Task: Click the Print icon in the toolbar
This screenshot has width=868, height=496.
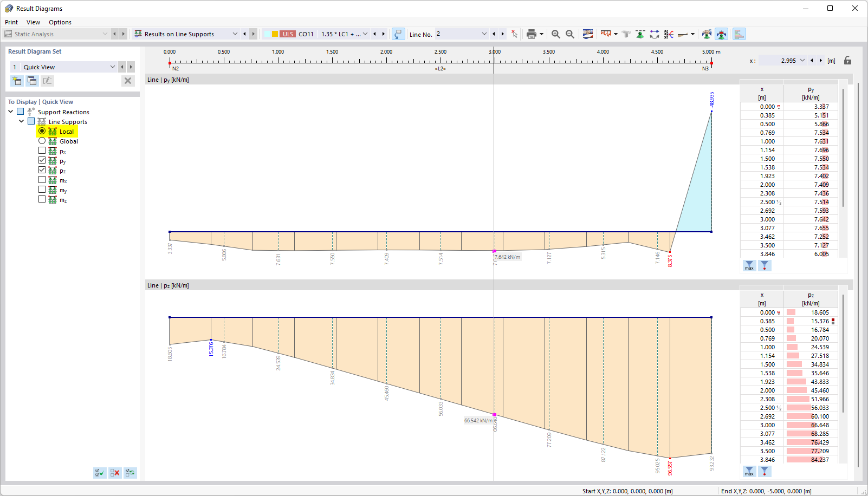Action: [x=532, y=34]
